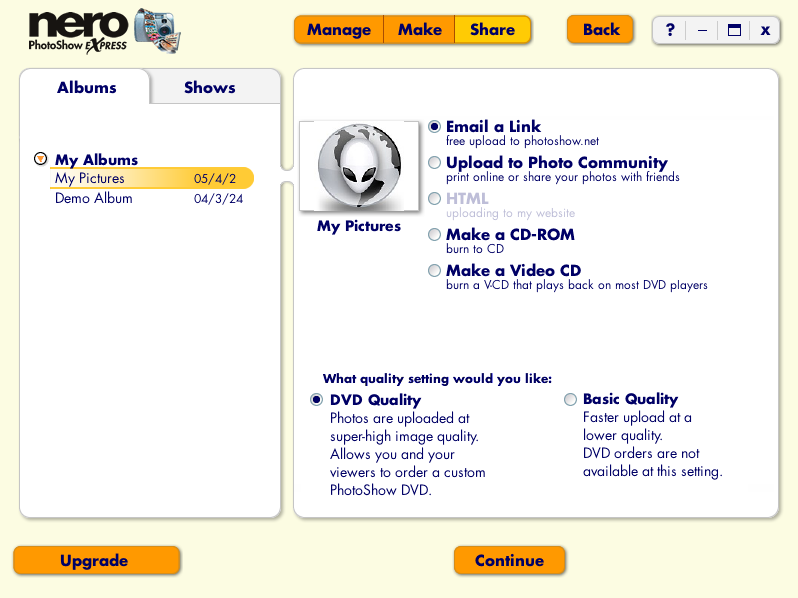Click the alien globe album thumbnail
798x598 pixels.
pos(359,166)
